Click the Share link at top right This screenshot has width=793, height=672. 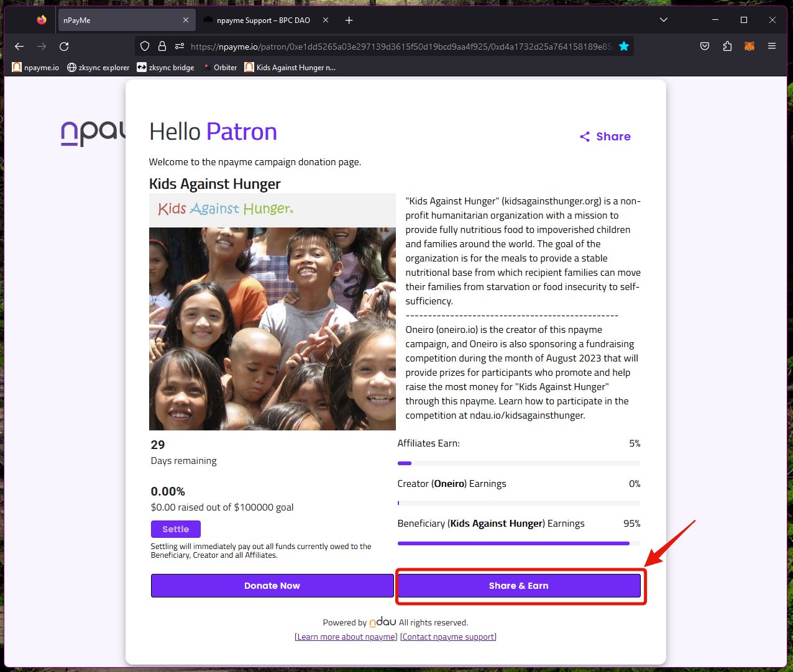605,137
